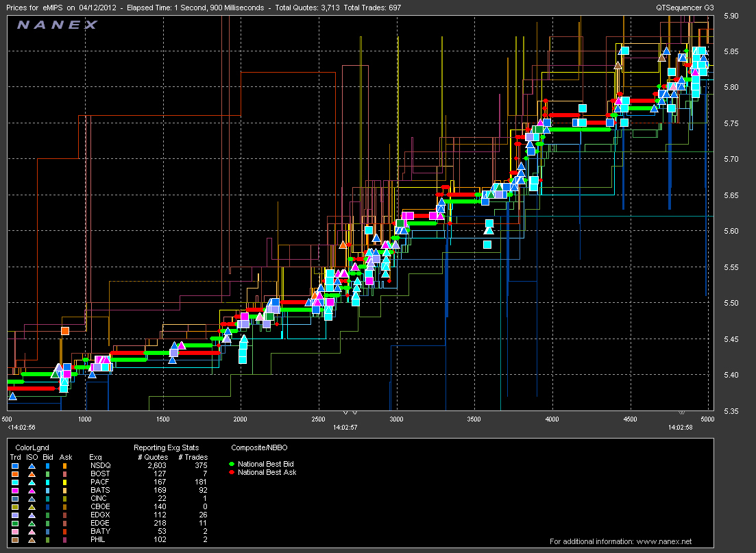The width and height of the screenshot is (756, 553).
Task: Click the 14:02:57 time axis label
Action: (345, 427)
